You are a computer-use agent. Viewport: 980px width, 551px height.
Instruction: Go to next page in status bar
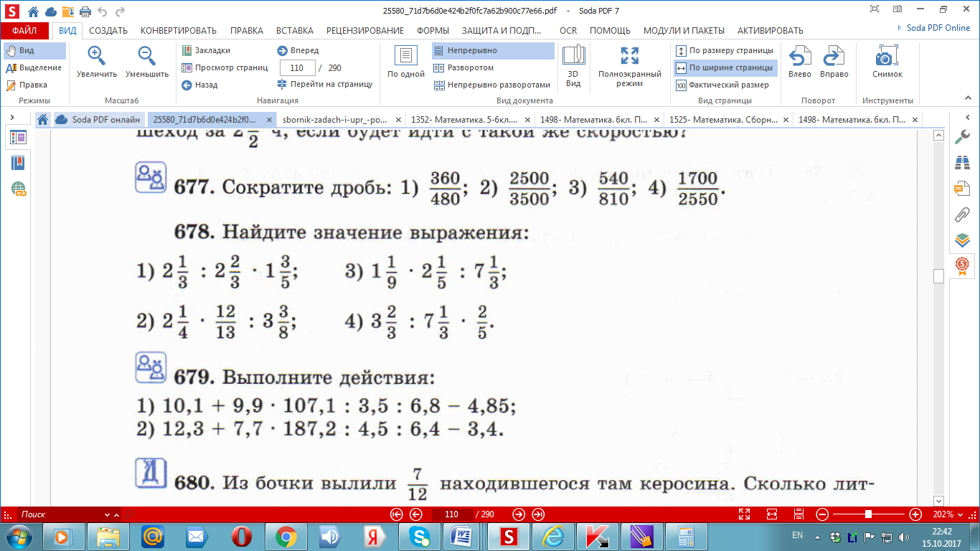pos(519,514)
